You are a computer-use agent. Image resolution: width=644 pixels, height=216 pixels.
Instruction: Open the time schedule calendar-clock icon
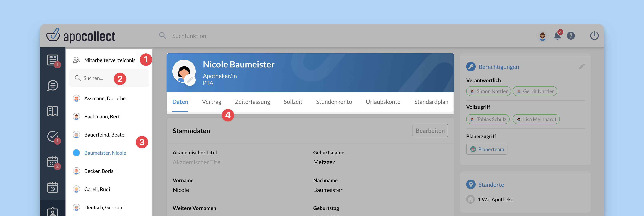[53, 187]
